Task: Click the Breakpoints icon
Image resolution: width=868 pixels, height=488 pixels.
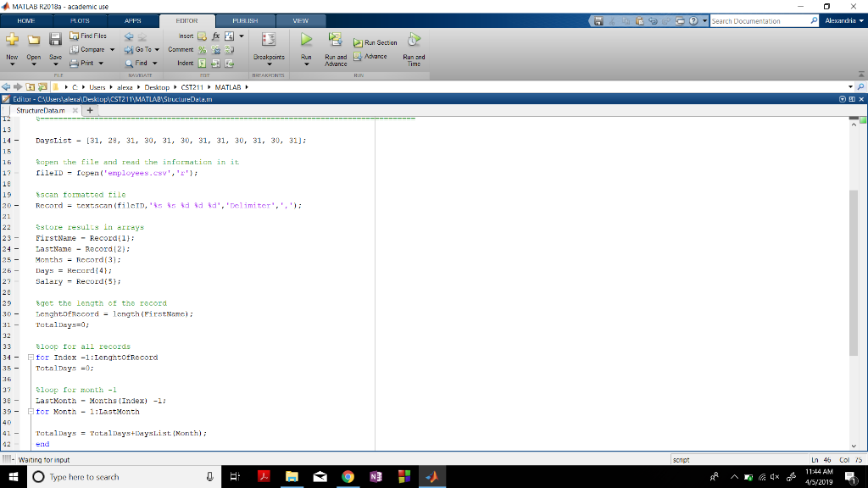Action: click(x=269, y=40)
